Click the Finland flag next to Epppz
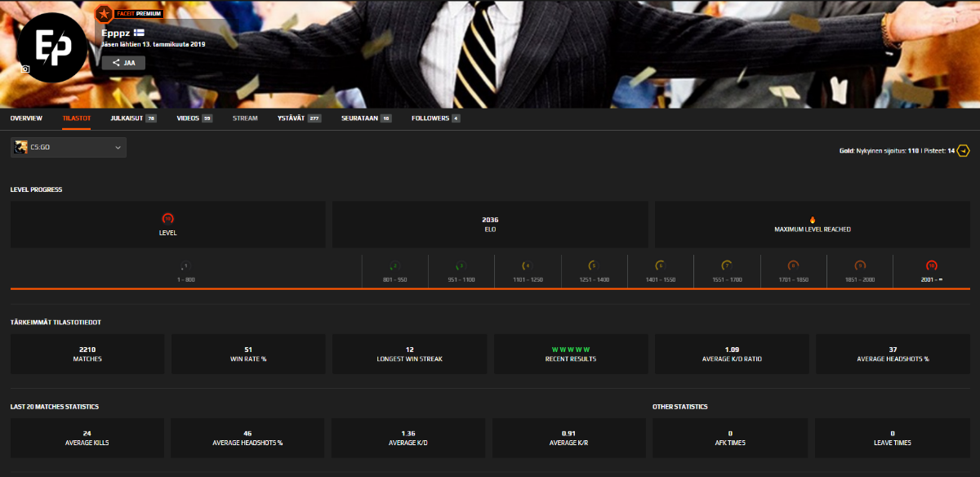The image size is (980, 477). [139, 33]
